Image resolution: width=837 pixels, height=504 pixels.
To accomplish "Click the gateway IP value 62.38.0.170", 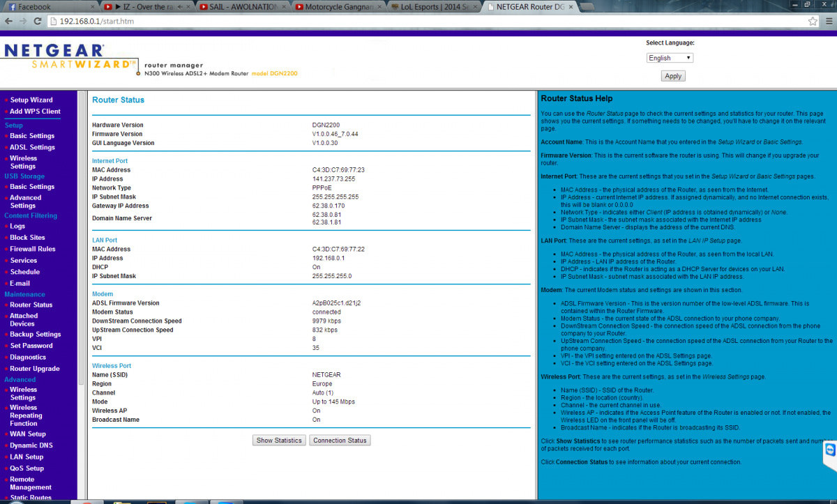I will tap(329, 206).
